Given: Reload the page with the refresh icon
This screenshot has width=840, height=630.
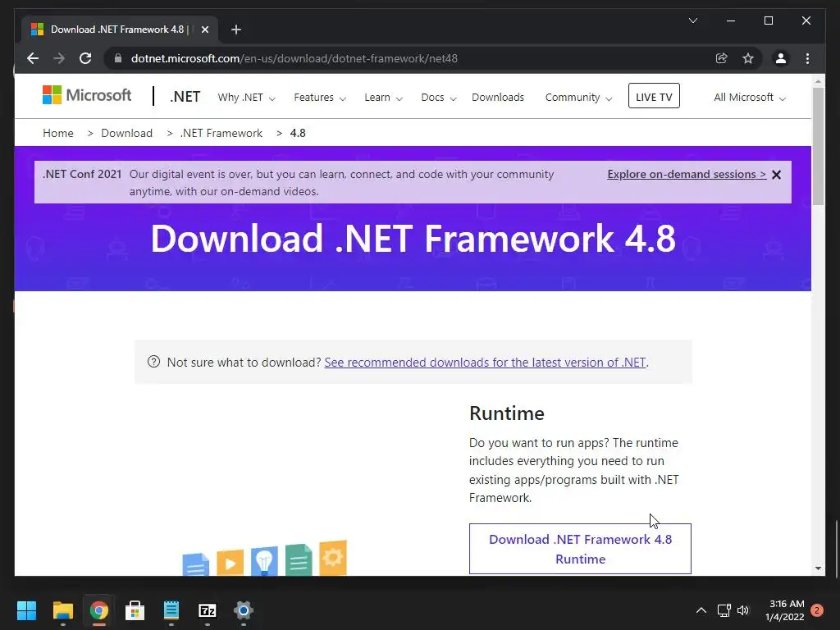Looking at the screenshot, I should [85, 58].
